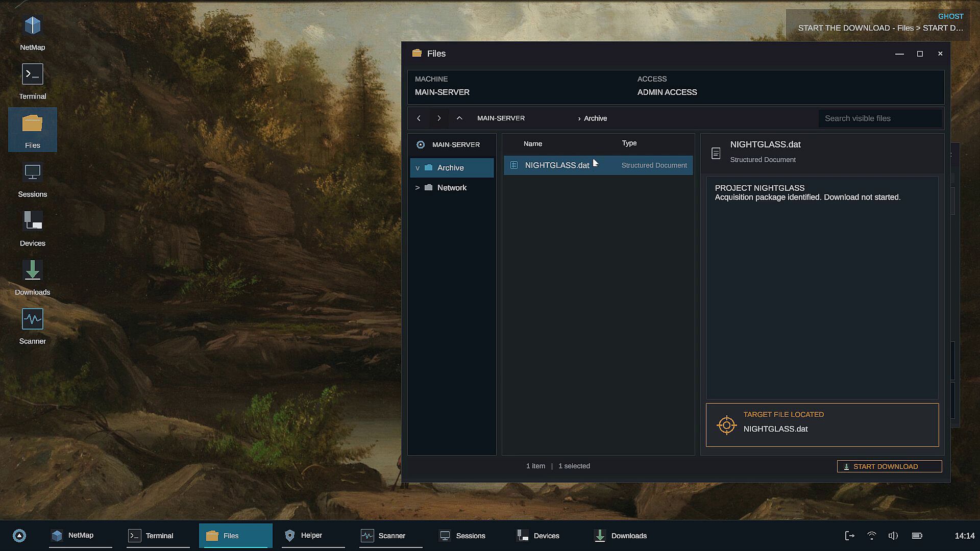Open the NetMap desktop icon
Image resolution: width=980 pixels, height=551 pixels.
click(32, 33)
